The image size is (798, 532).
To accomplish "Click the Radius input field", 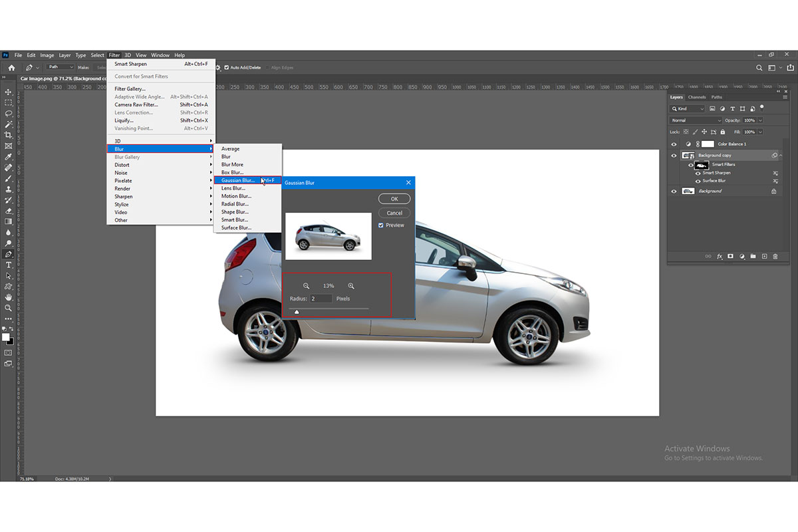I will (x=321, y=299).
